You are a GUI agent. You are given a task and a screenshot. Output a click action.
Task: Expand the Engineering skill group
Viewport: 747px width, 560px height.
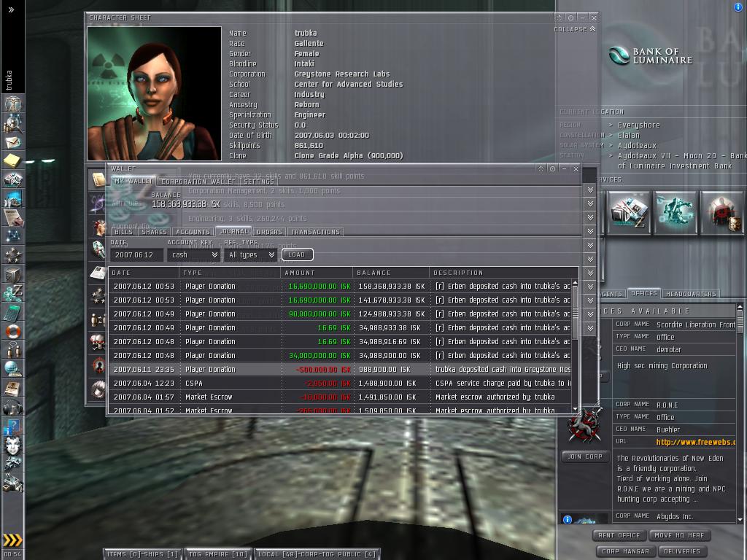[x=590, y=217]
